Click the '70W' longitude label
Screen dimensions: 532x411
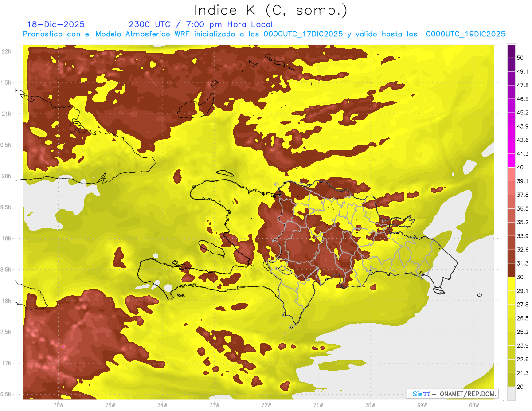tap(370, 405)
